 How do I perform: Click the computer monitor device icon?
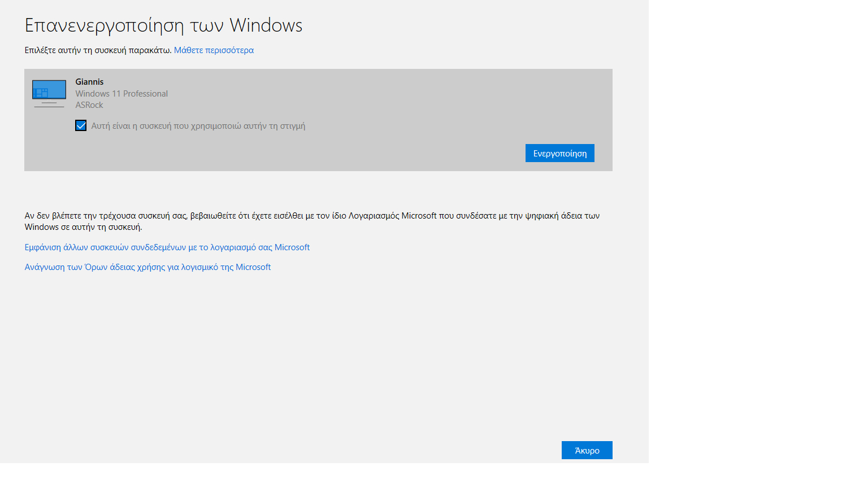pyautogui.click(x=49, y=94)
